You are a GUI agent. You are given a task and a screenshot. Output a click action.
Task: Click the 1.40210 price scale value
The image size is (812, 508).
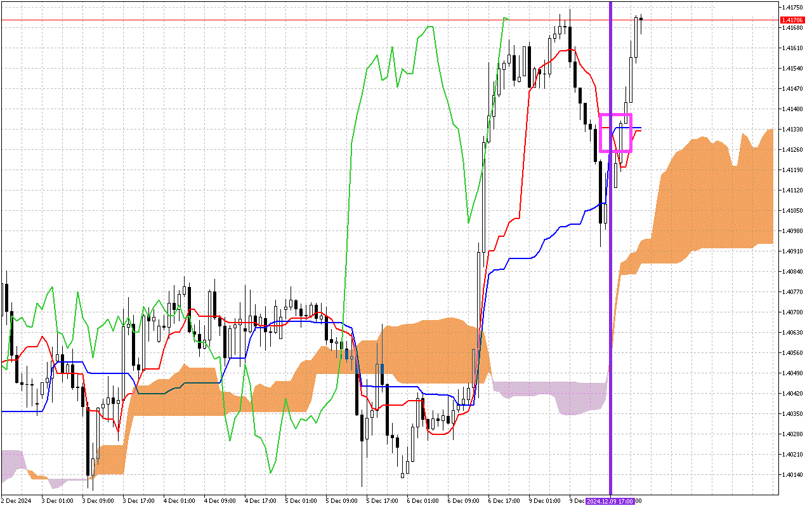pos(792,455)
